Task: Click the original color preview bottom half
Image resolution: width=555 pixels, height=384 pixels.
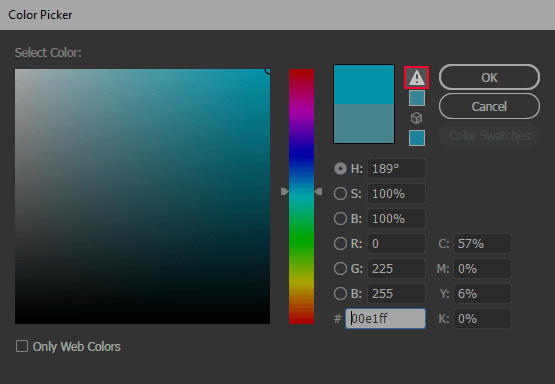Action: click(364, 124)
